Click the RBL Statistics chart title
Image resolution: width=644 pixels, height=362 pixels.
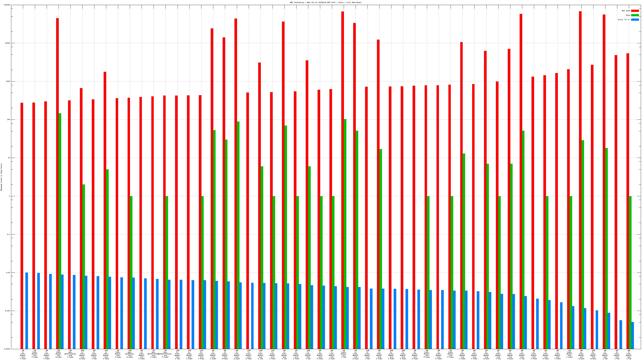click(x=325, y=2)
